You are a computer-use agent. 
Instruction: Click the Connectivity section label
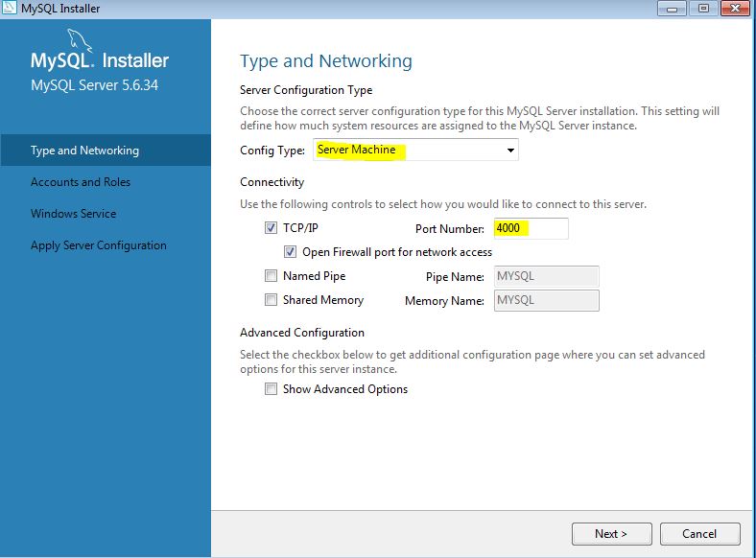[272, 182]
